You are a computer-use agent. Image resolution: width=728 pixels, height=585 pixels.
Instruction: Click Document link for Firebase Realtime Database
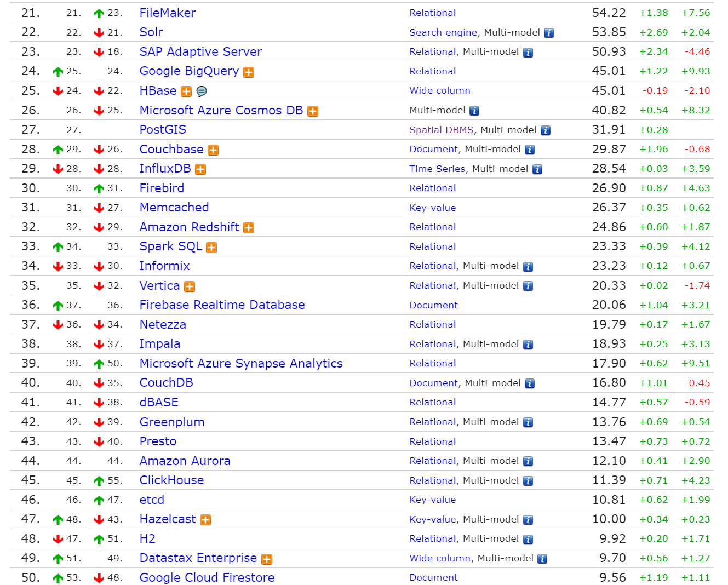pos(433,305)
